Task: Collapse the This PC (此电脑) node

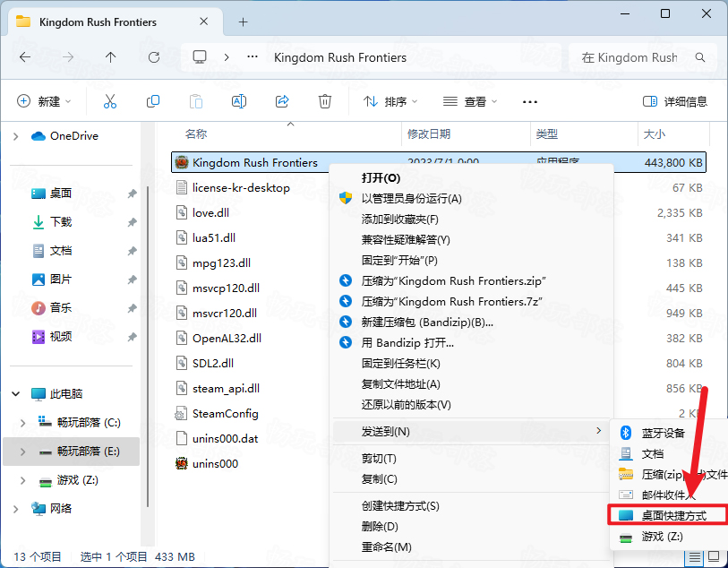Action: click(16, 394)
